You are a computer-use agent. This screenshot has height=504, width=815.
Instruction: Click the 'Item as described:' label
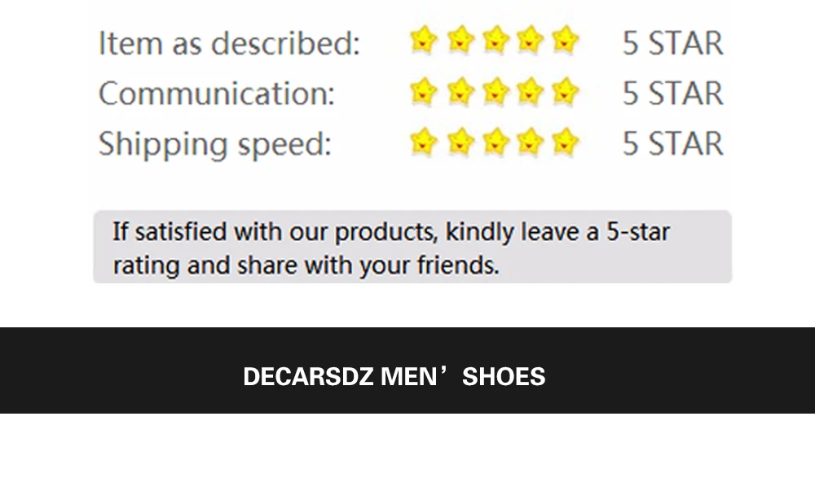[x=229, y=43]
